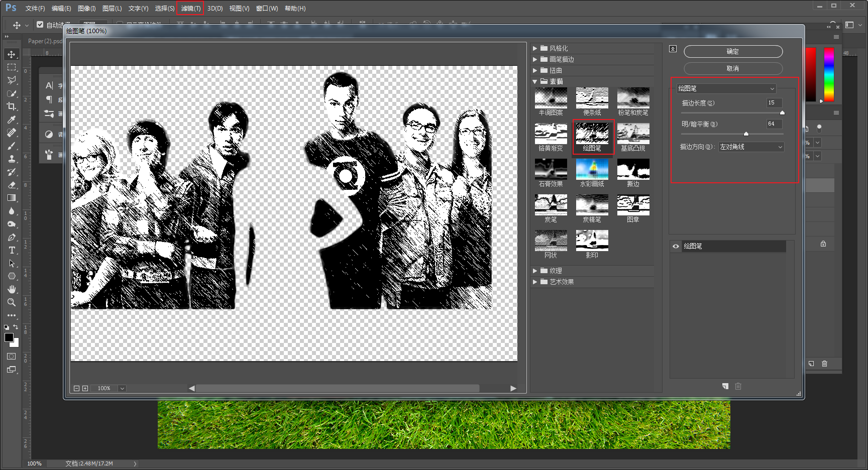Select the Gradient tool
The height and width of the screenshot is (470, 868).
tap(12, 198)
